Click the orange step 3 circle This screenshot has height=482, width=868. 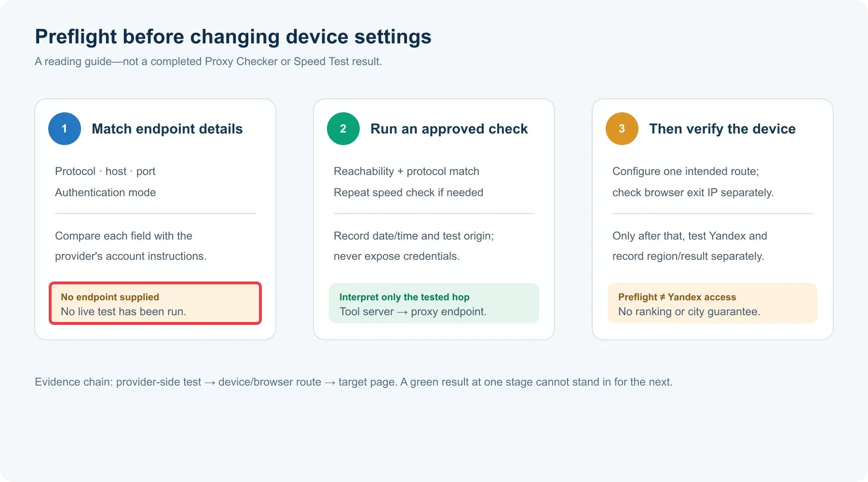622,129
